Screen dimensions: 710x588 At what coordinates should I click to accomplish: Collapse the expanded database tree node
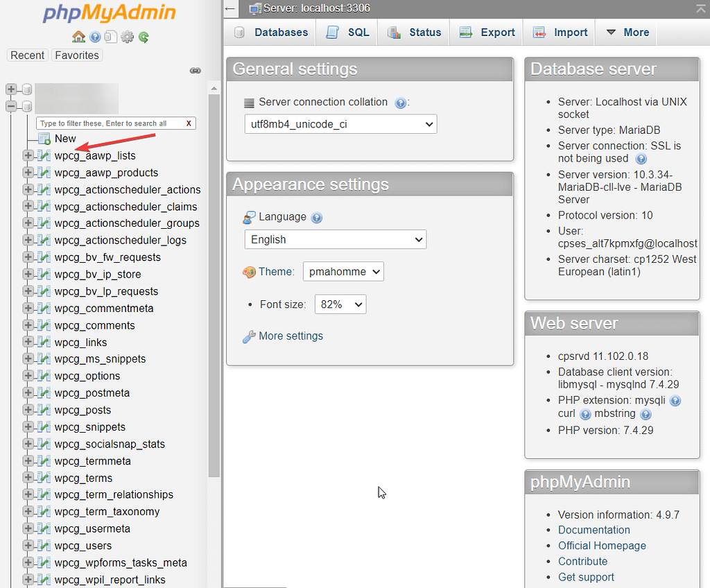pyautogui.click(x=11, y=106)
